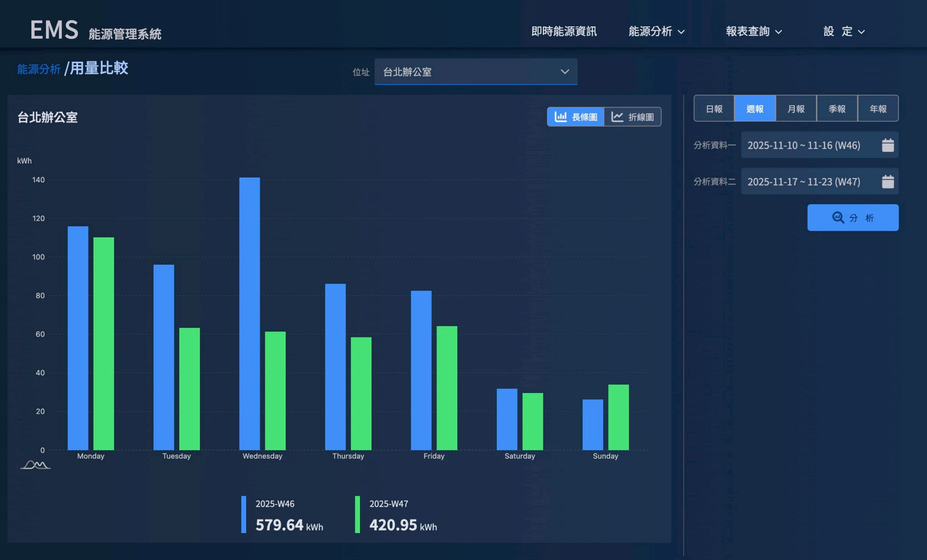
Task: Expand the 設定 settings menu
Action: click(x=844, y=31)
